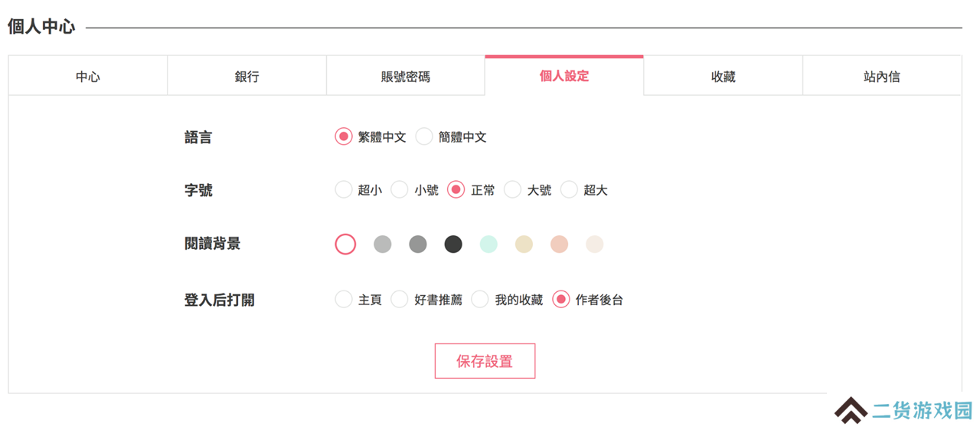The height and width of the screenshot is (430, 980).
Task: Go to the 站內信 tab
Action: point(882,77)
